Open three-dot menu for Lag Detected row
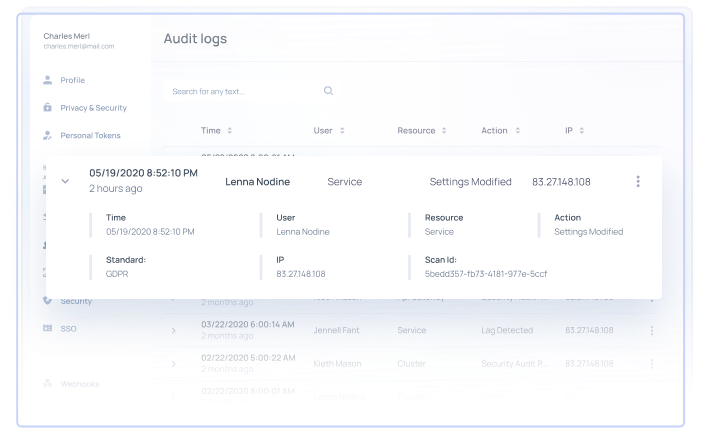 [x=652, y=330]
